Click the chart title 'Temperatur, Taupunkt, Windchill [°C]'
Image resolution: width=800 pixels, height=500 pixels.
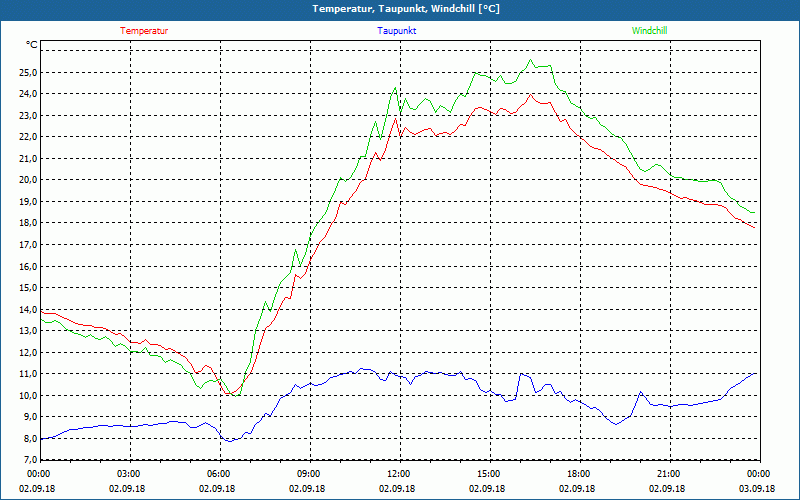(406, 9)
